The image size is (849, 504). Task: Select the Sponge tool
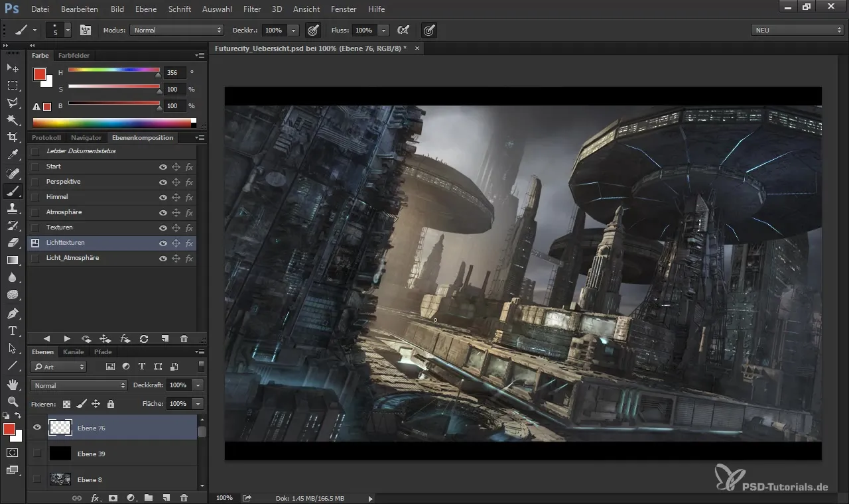(13, 294)
